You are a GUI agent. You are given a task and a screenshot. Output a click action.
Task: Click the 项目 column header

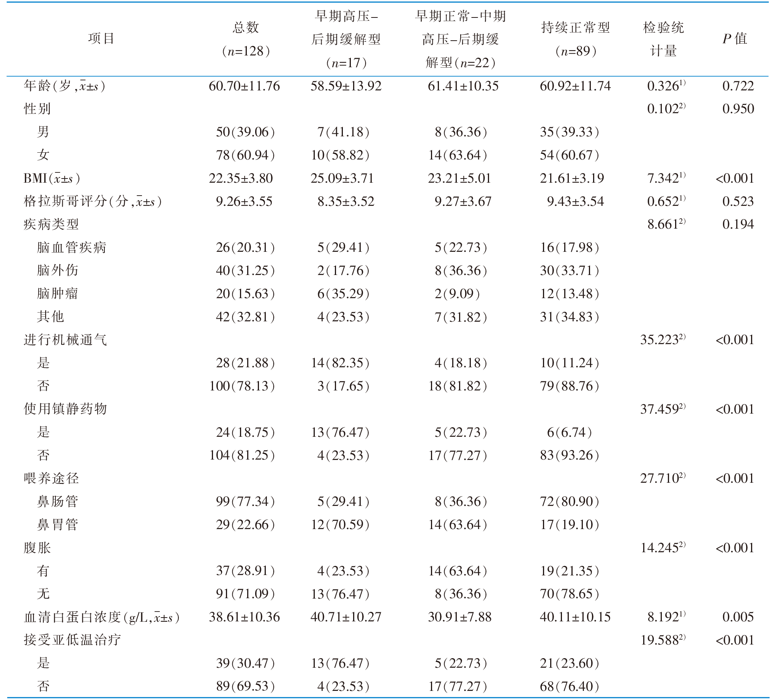point(101,39)
